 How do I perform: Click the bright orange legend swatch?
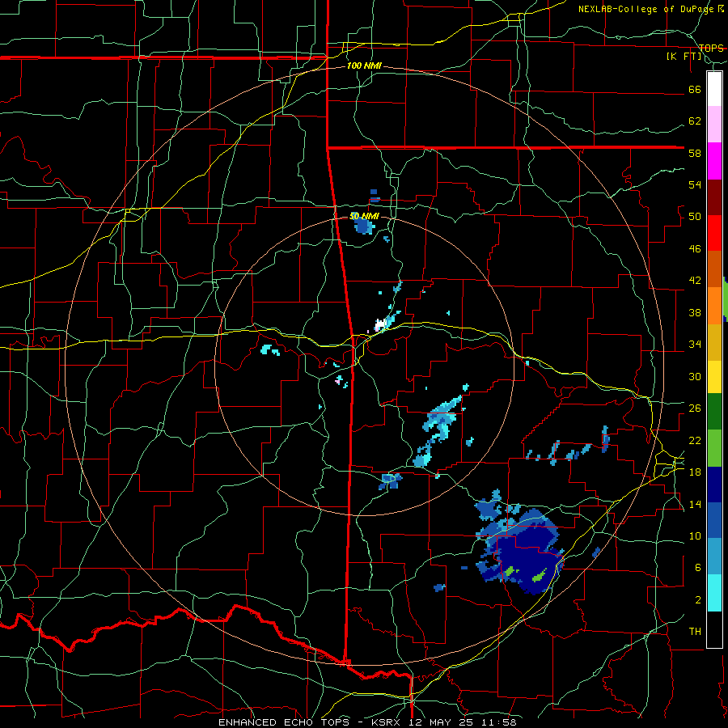coord(714,305)
